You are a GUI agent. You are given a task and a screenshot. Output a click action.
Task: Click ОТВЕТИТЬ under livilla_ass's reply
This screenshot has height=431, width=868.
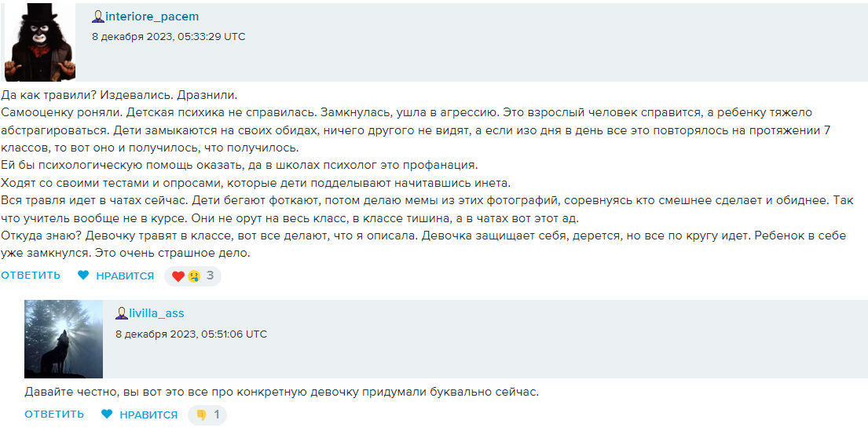54,415
